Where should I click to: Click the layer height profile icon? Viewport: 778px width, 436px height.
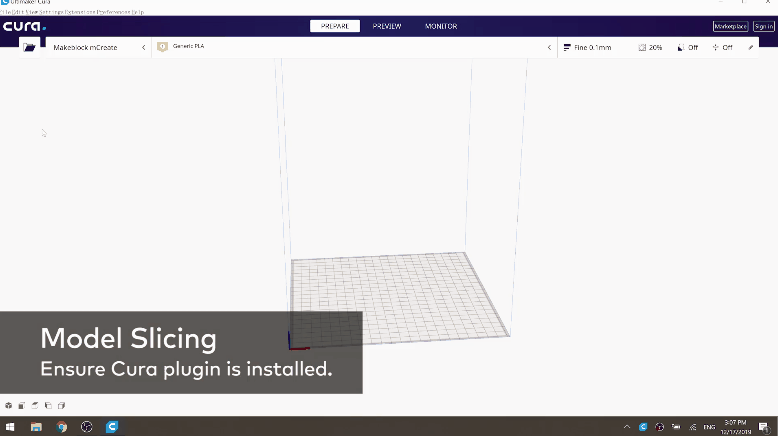click(567, 48)
